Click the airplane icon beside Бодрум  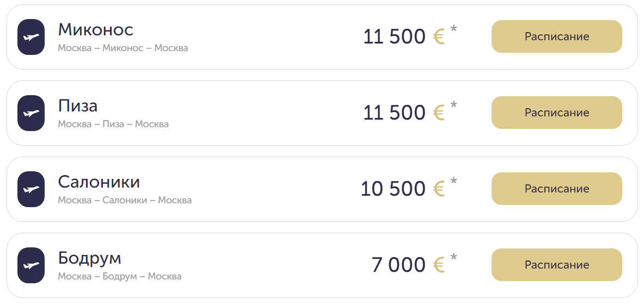coord(30,265)
